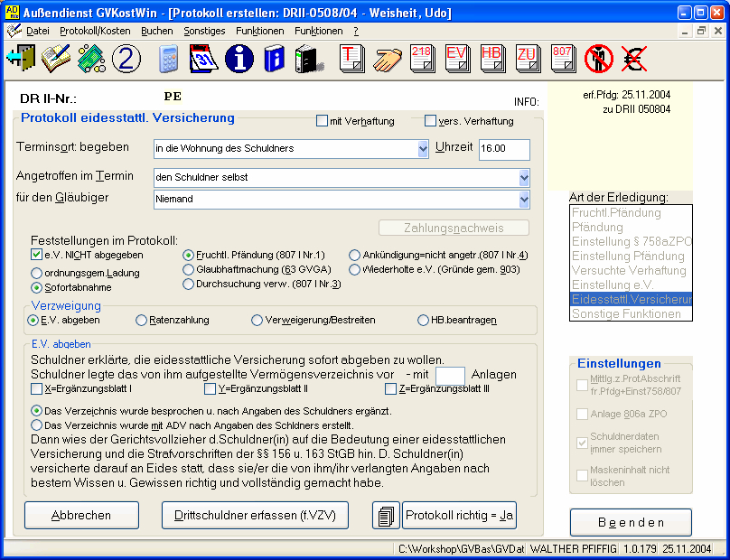Image resolution: width=730 pixels, height=560 pixels.
Task: Click the crossed-out Euro icon
Action: [632, 59]
